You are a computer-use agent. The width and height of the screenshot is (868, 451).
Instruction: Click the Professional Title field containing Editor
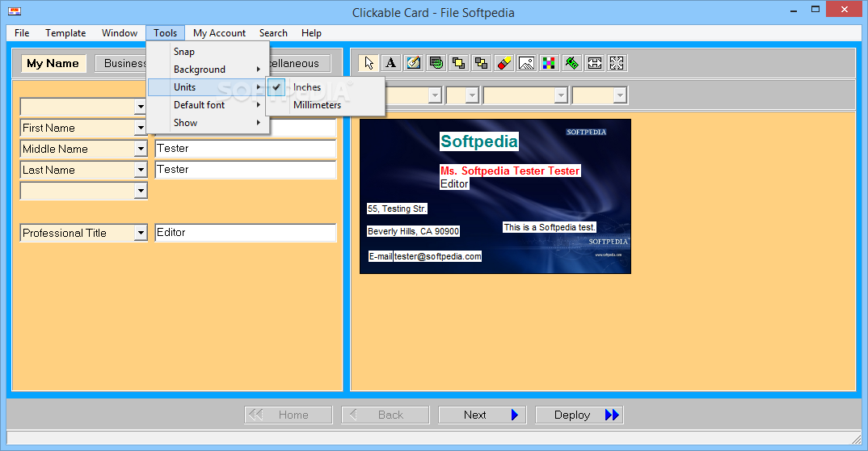pos(245,233)
